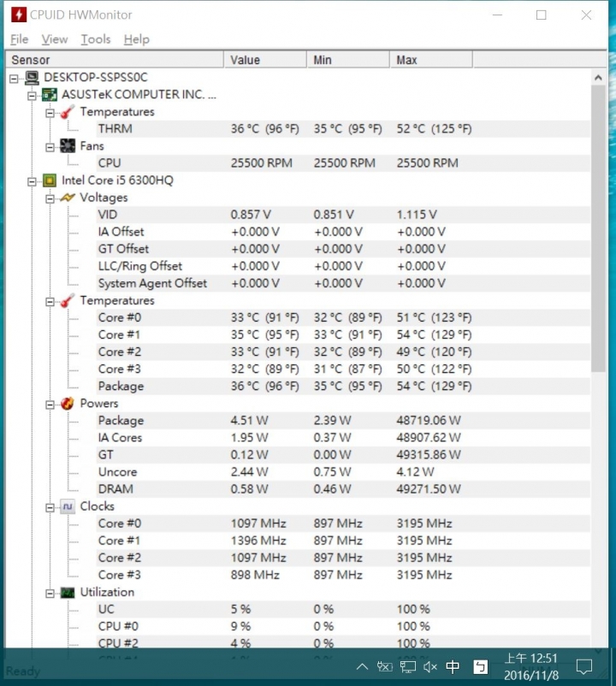Click the network tray icon
The height and width of the screenshot is (686, 616).
408,666
